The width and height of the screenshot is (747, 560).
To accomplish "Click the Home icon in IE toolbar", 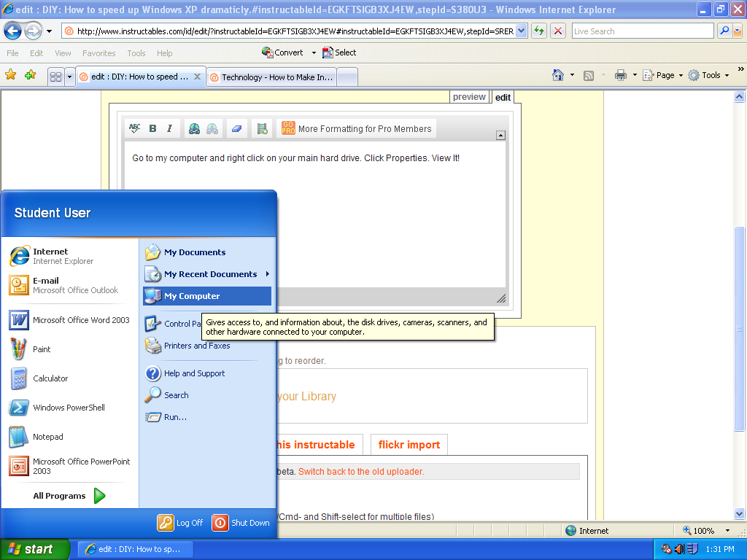I will [x=558, y=75].
